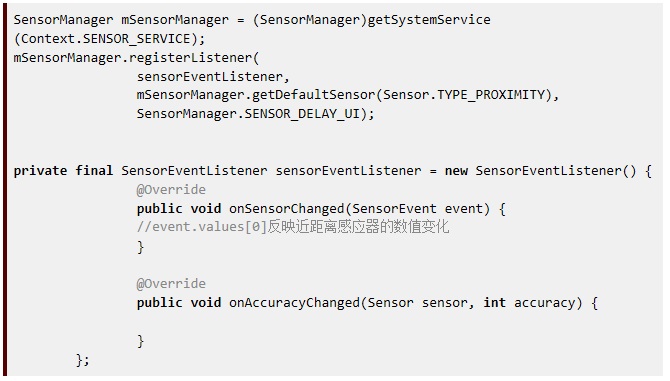The width and height of the screenshot is (670, 381).
Task: Click Context.SENSOR_SERVICE constant text
Action: click(106, 39)
